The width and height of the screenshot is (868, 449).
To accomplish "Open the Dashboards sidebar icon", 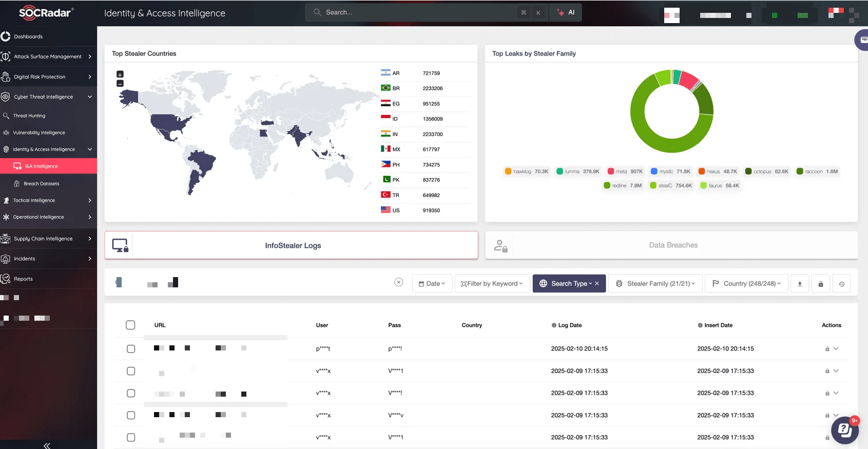I will 6,36.
